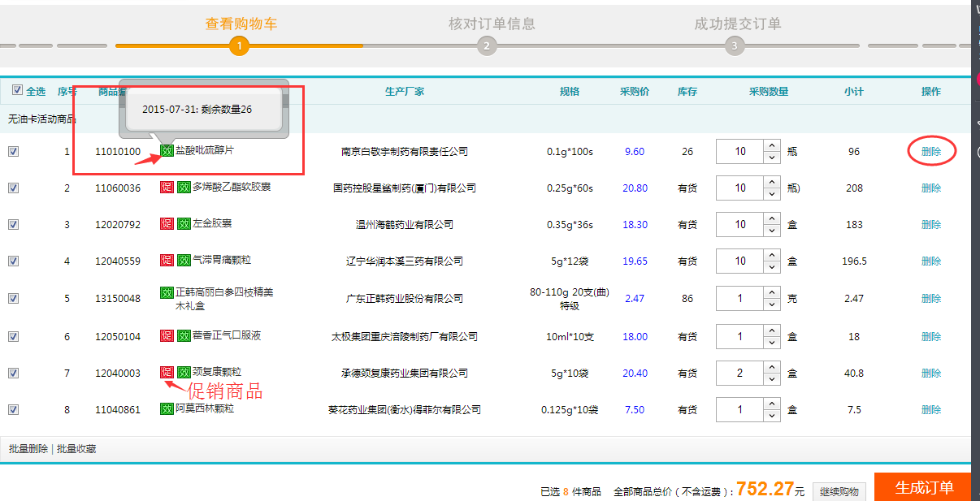This screenshot has height=501, width=980.
Task: Click product name 阿莫西林颗粒
Action: [x=204, y=408]
